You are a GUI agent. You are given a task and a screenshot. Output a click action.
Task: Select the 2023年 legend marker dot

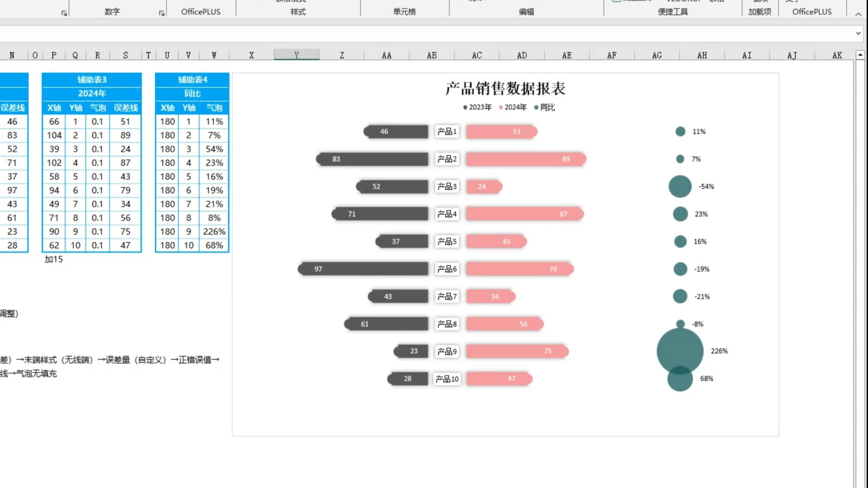point(465,107)
